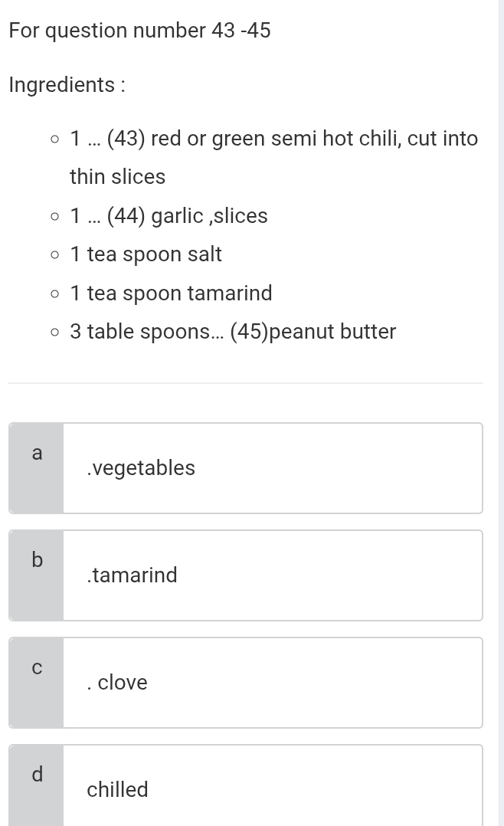This screenshot has height=826, width=504.
Task: Click the '1 tea spoon tamarind' item
Action: click(x=171, y=293)
